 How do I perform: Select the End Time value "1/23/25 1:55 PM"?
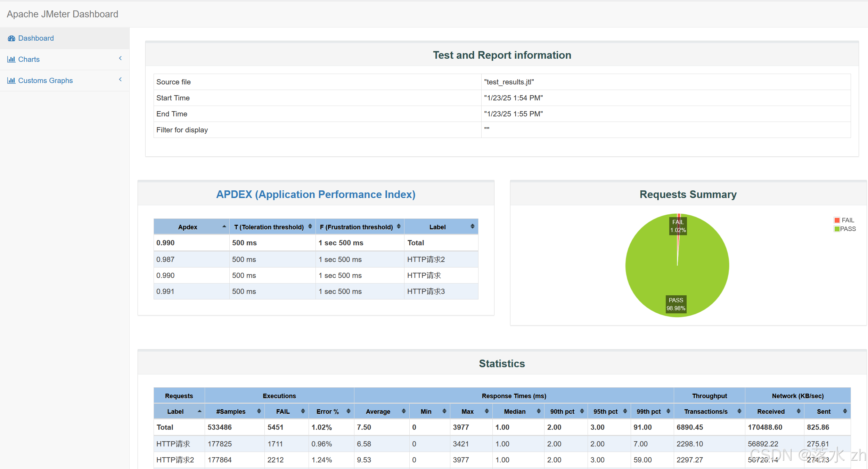(x=513, y=114)
